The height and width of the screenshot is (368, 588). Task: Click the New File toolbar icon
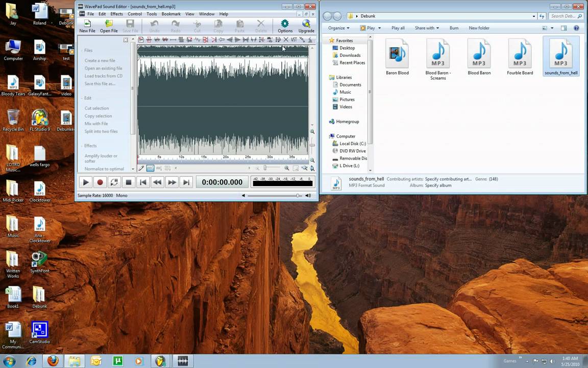point(87,26)
